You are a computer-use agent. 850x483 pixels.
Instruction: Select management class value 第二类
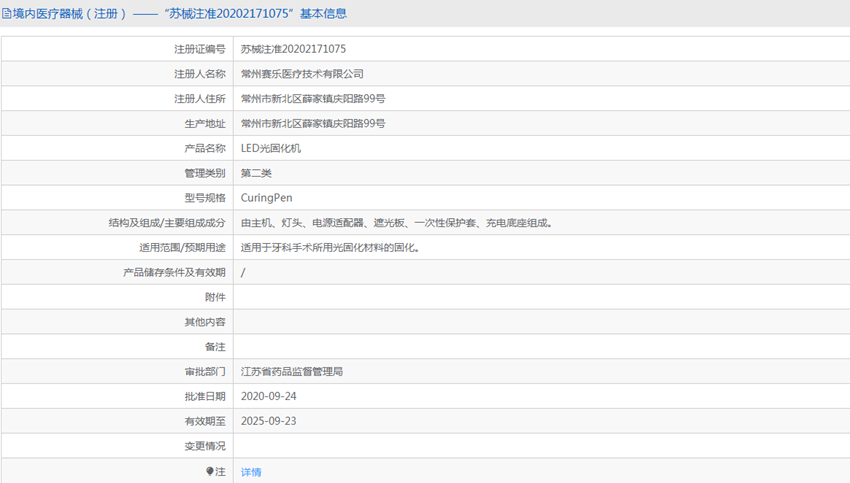click(x=256, y=173)
